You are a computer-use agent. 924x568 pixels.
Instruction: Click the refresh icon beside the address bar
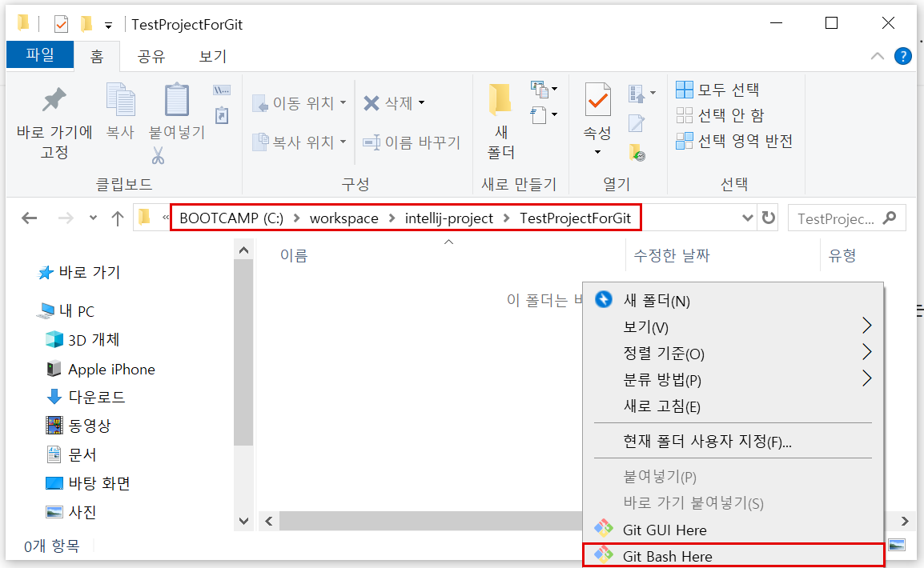[x=768, y=218]
